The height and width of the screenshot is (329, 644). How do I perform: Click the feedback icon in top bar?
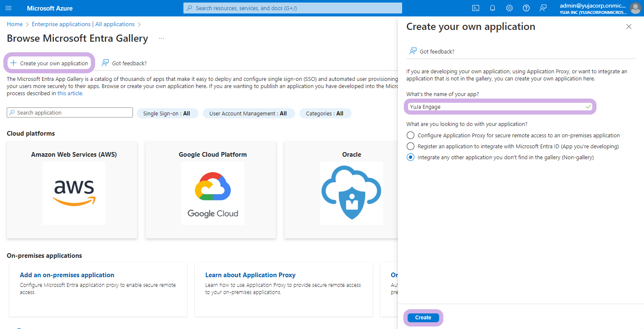tap(543, 8)
